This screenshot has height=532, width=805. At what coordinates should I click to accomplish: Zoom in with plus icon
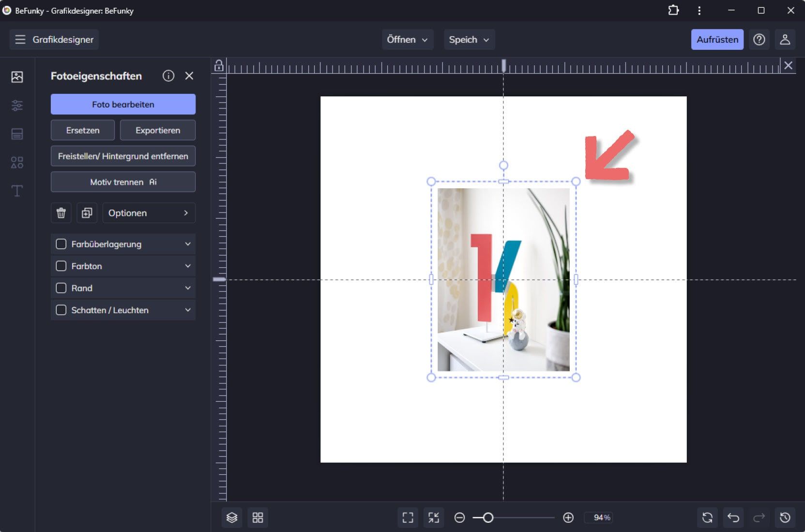pos(568,517)
